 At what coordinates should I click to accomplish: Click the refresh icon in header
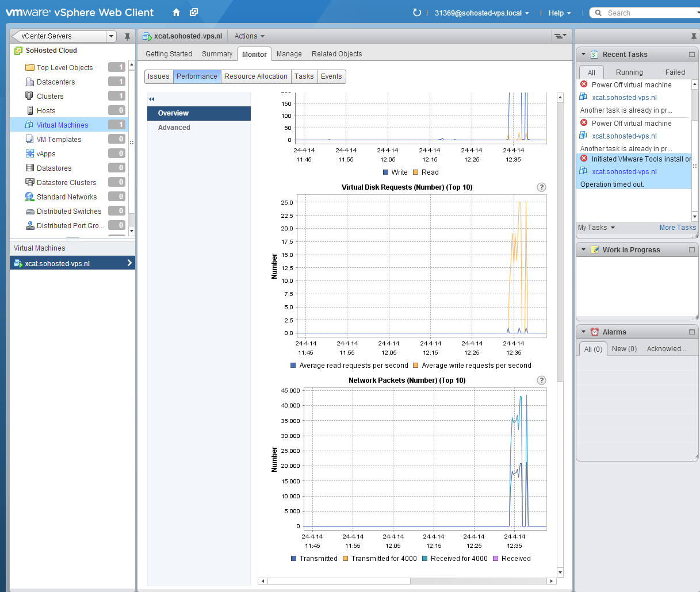[x=416, y=13]
